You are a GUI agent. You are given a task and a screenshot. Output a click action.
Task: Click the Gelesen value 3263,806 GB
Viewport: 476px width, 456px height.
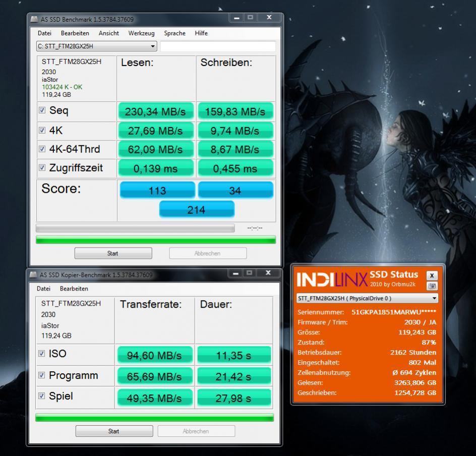(x=415, y=382)
